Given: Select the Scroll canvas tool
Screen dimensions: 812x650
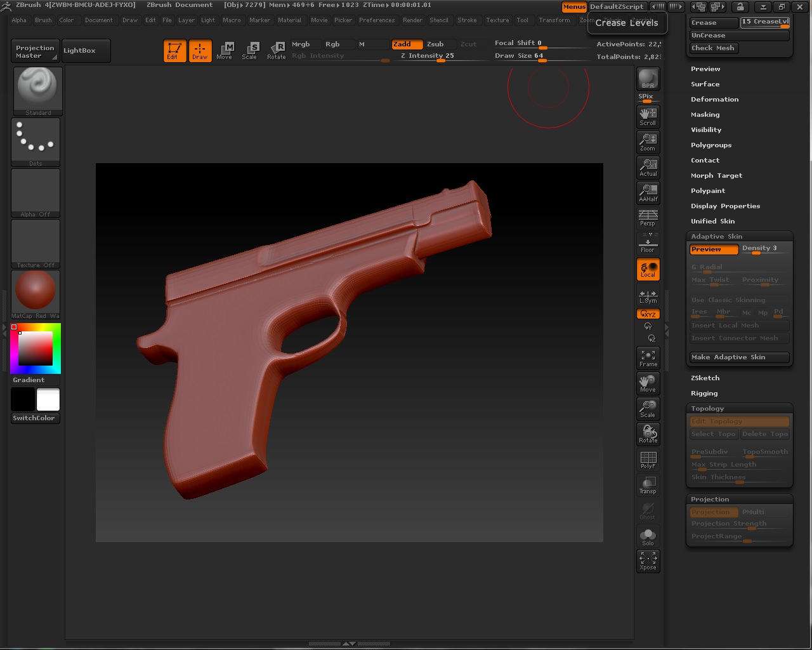Looking at the screenshot, I should [648, 116].
